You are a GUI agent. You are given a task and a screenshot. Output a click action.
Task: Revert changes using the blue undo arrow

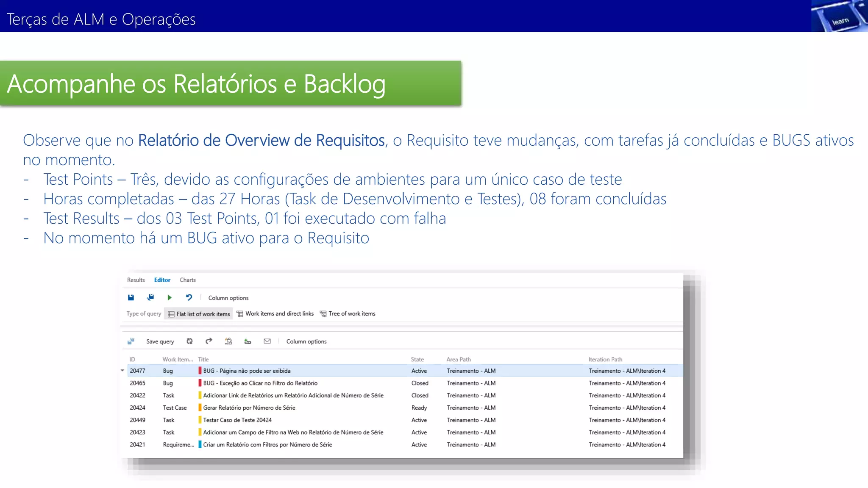(189, 297)
